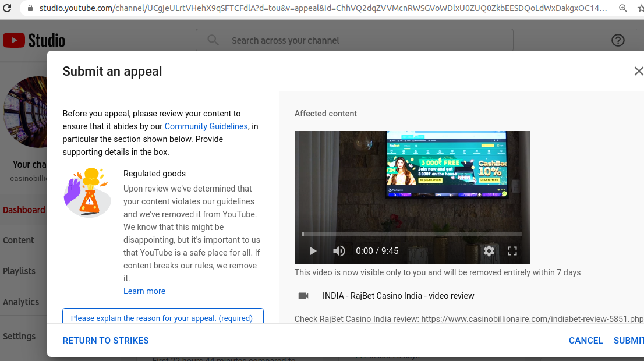Open Analytics in the sidebar

point(21,302)
